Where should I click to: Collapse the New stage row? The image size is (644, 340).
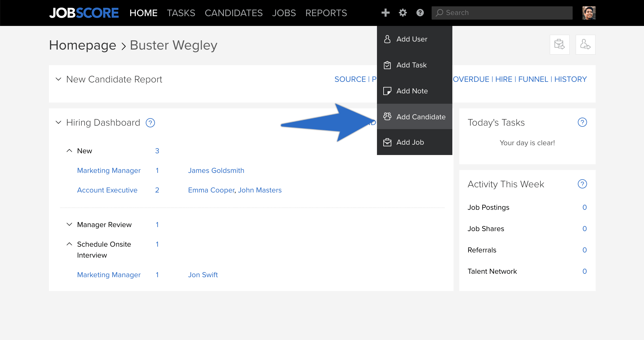tap(69, 151)
